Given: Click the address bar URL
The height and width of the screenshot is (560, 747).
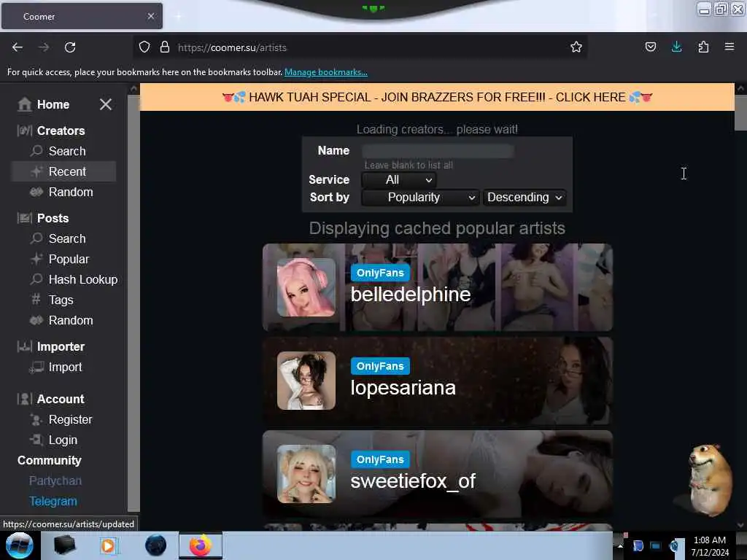Looking at the screenshot, I should (x=232, y=47).
